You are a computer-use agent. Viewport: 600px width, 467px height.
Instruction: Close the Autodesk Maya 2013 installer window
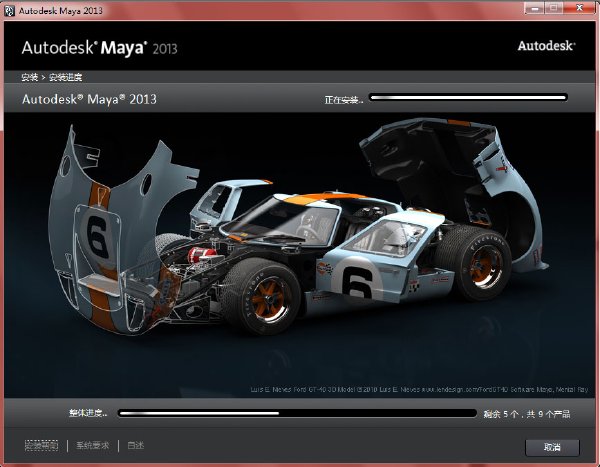pyautogui.click(x=579, y=8)
